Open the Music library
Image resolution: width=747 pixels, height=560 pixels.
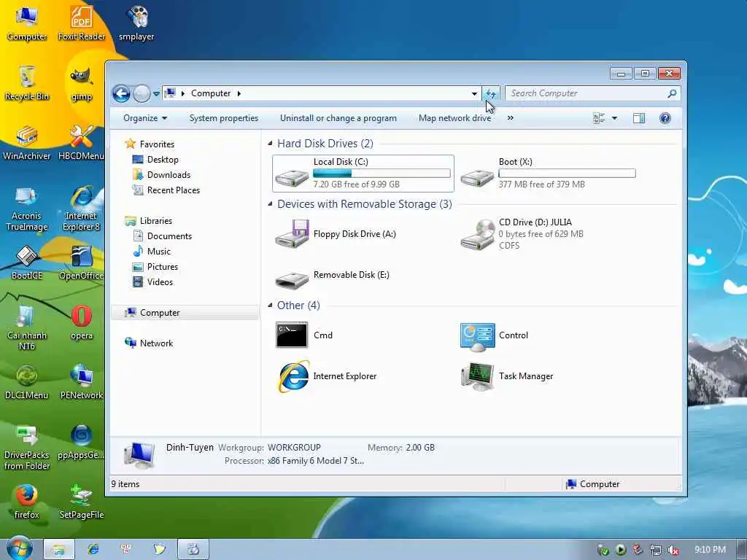(158, 252)
